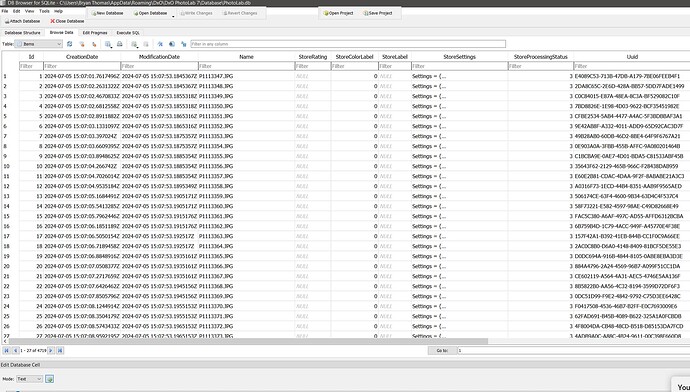The image size is (690, 392).
Task: Click the StoreSettings cell in row 5
Action: pyautogui.click(x=459, y=116)
